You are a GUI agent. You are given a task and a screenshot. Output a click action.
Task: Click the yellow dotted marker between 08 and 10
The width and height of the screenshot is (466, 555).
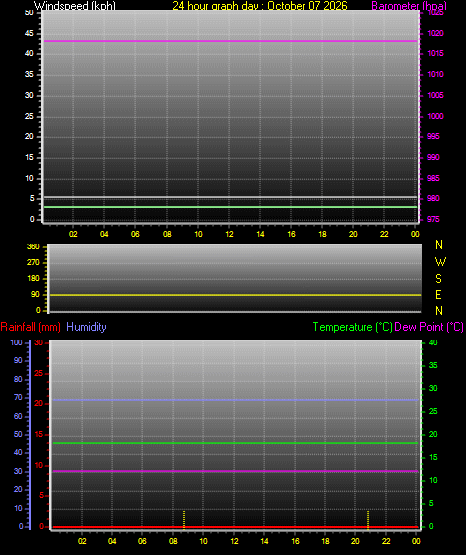coord(184,520)
